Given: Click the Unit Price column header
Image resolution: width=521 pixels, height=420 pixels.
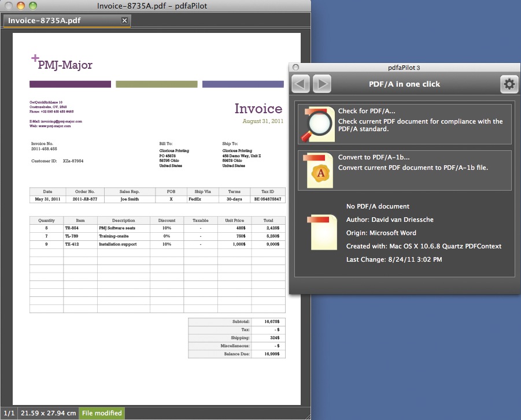Looking at the screenshot, I should tap(234, 221).
